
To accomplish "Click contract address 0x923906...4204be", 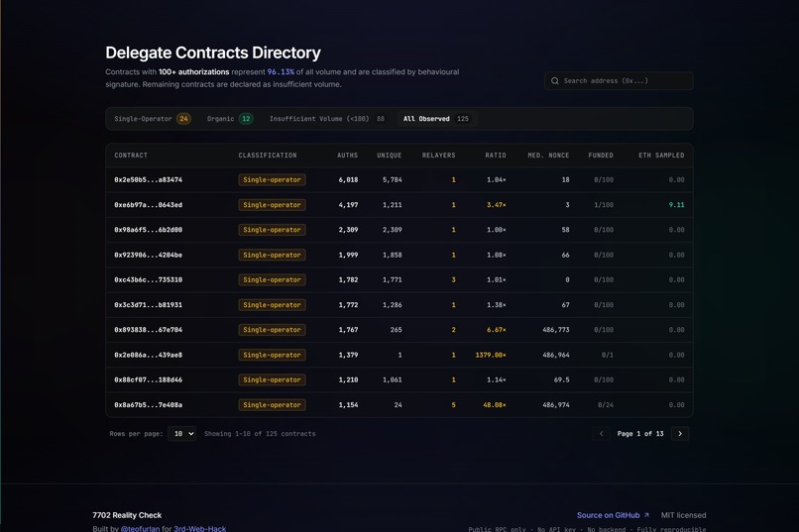I will (149, 255).
